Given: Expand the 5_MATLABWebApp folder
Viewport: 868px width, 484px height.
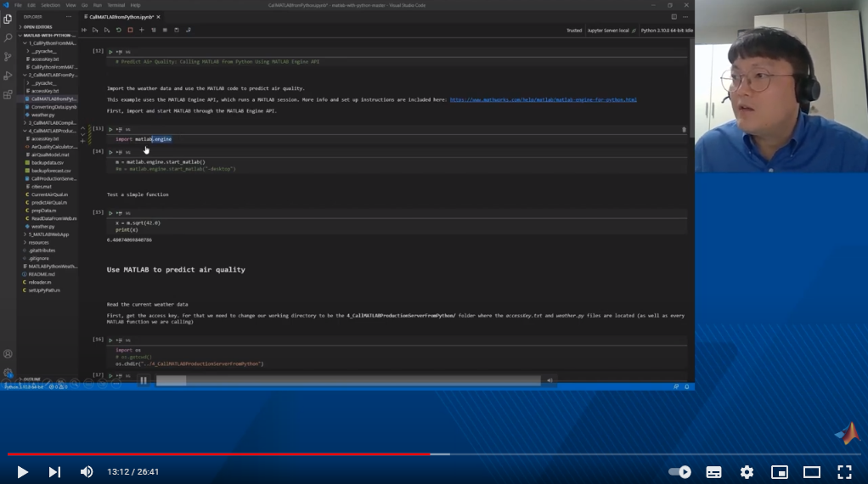Looking at the screenshot, I should (46, 234).
